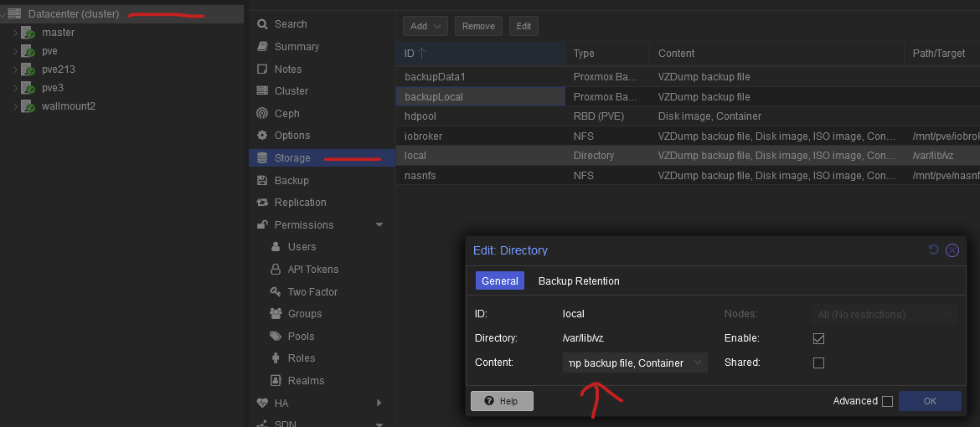Open the Add storage dropdown
Screen dimensions: 980x427
point(425,26)
